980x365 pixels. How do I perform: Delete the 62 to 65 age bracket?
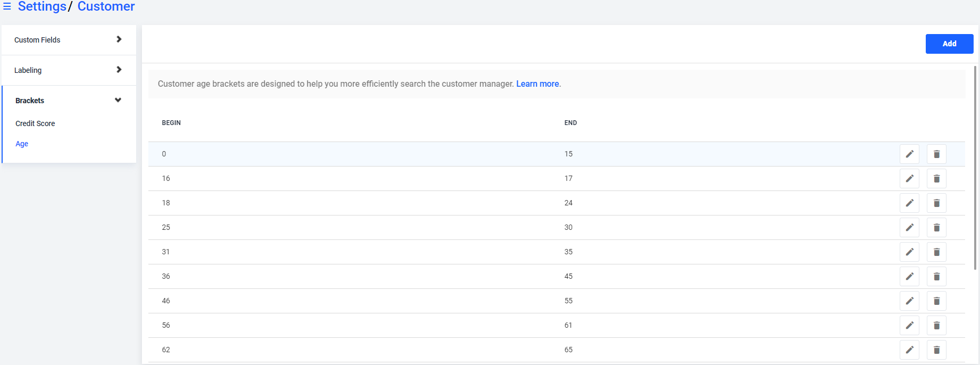point(936,350)
